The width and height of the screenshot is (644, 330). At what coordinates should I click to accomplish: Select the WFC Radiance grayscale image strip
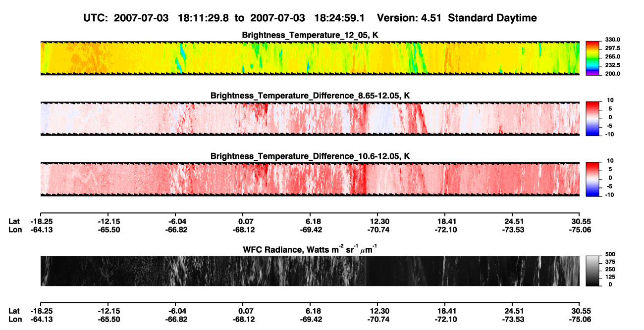pyautogui.click(x=310, y=271)
